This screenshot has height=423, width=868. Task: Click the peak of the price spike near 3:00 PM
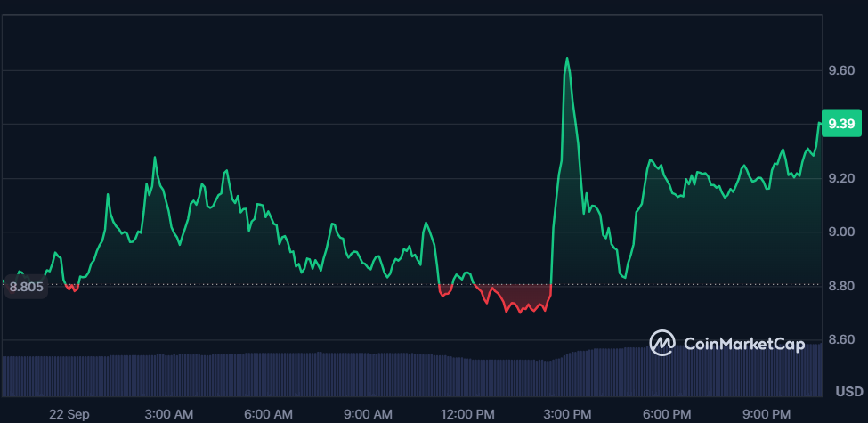(x=567, y=59)
